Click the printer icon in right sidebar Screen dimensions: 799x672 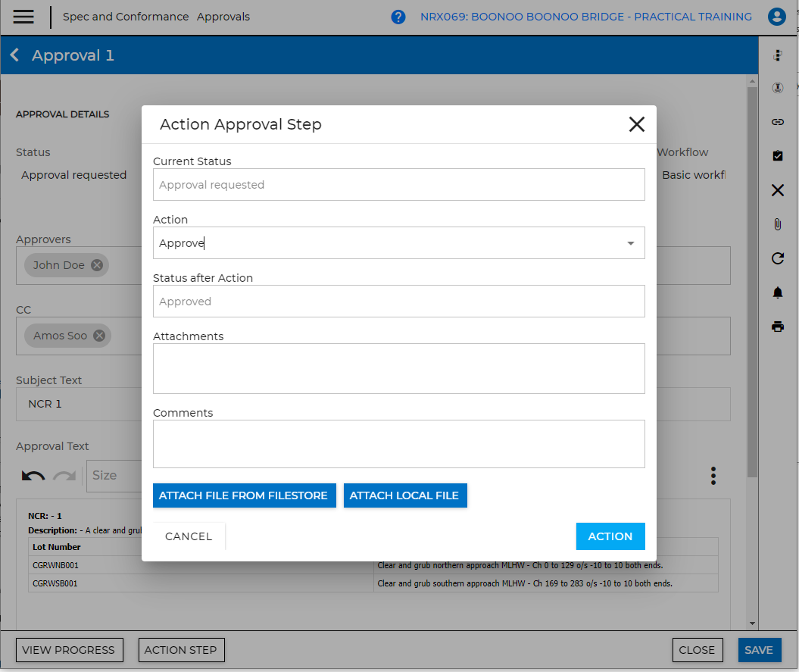coord(777,327)
